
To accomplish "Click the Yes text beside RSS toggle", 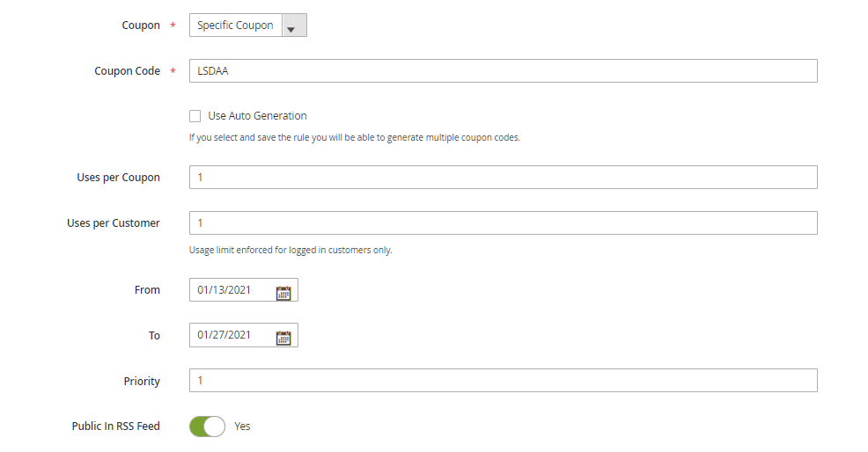I will [x=242, y=426].
